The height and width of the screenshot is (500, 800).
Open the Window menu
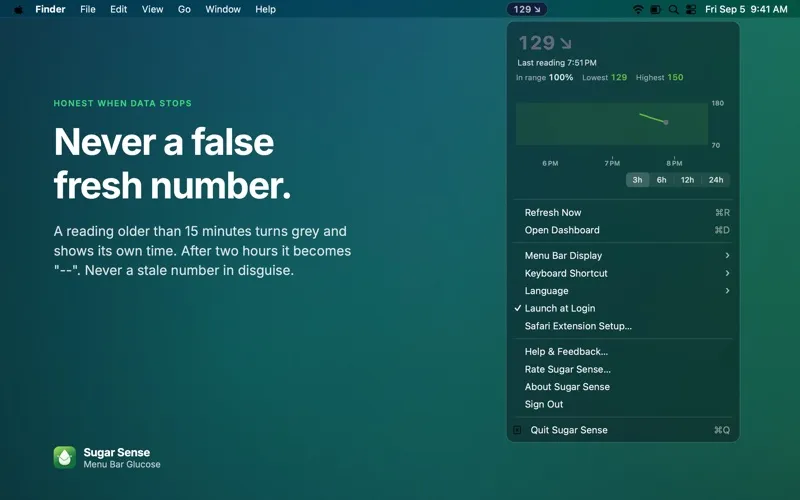pyautogui.click(x=223, y=9)
